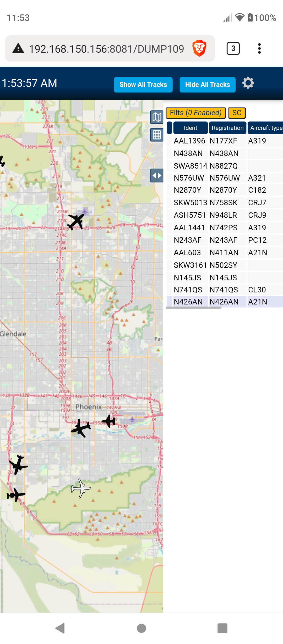Select the aircraft near exit 149
The height and width of the screenshot is (644, 283).
click(109, 421)
